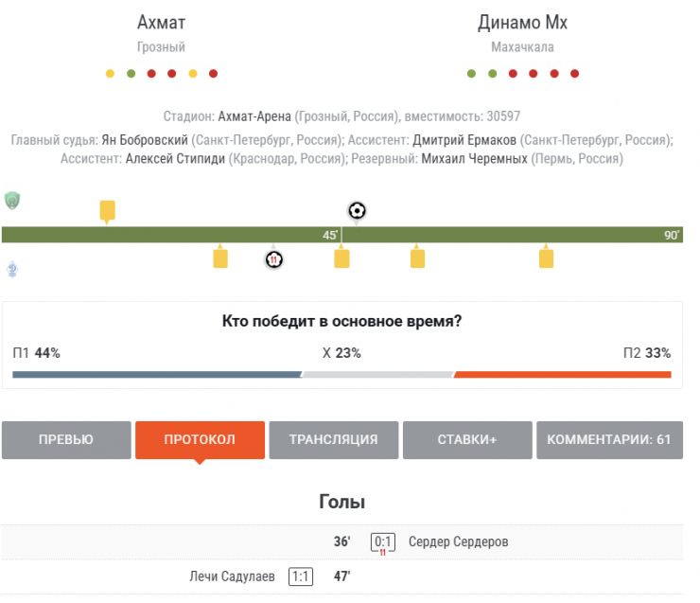
Task: Click Akhmat's goal ball icon above the timeline
Action: 357,210
